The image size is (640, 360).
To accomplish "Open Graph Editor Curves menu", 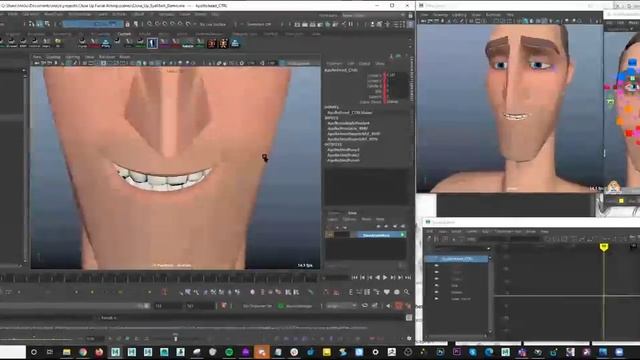I will click(472, 231).
